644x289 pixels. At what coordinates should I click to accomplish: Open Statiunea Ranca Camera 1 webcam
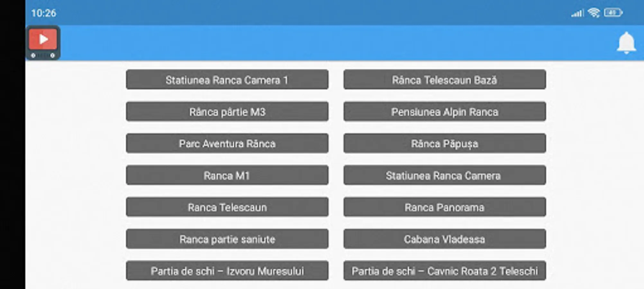pos(227,79)
